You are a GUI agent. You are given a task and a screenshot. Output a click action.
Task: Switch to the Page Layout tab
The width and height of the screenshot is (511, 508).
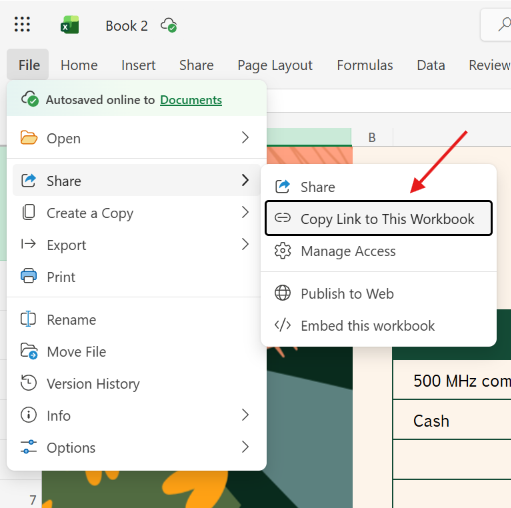[x=275, y=65]
